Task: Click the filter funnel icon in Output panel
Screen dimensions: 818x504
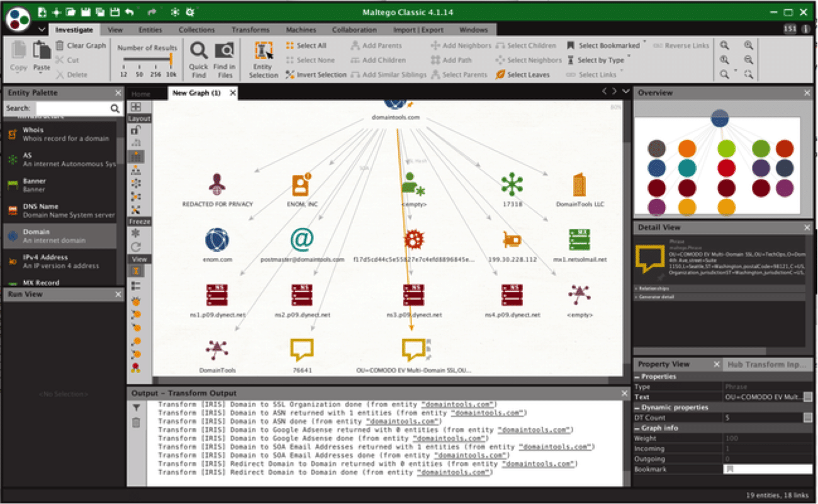Action: tap(136, 408)
